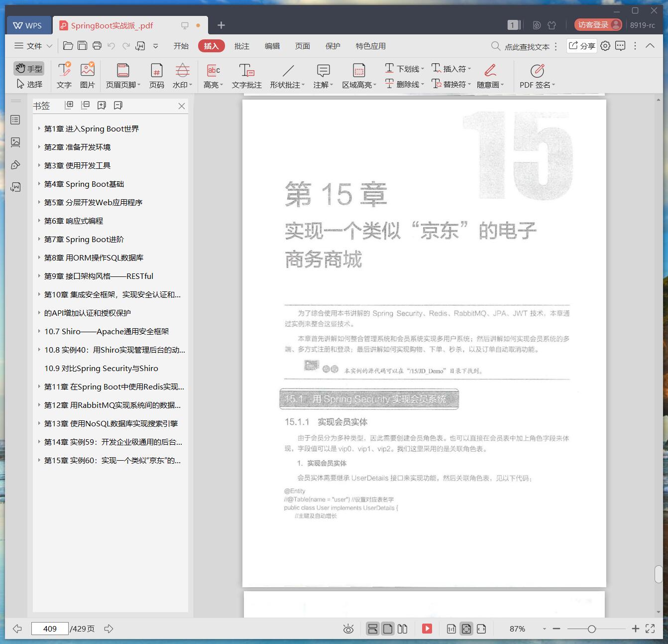This screenshot has height=644, width=668.
Task: Go to the previous page arrow
Action: point(17,629)
